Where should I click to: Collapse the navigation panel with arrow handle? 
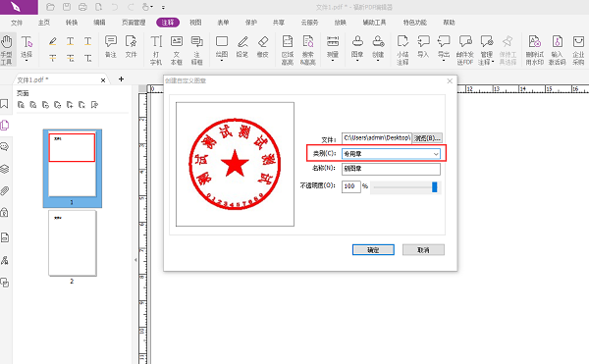[135, 260]
